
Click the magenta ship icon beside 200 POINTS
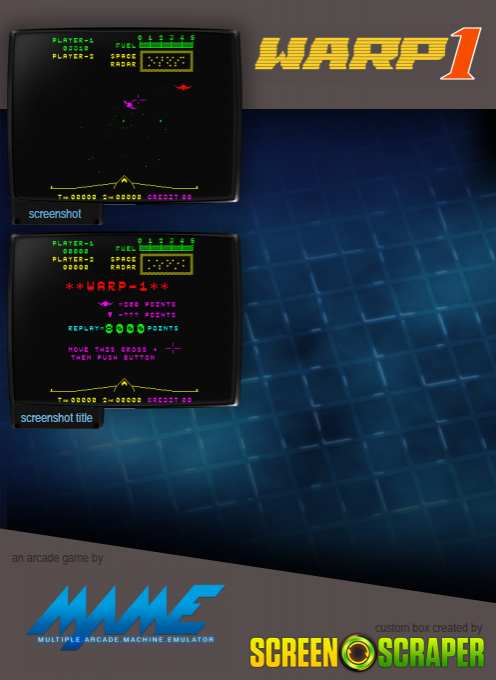[x=105, y=304]
